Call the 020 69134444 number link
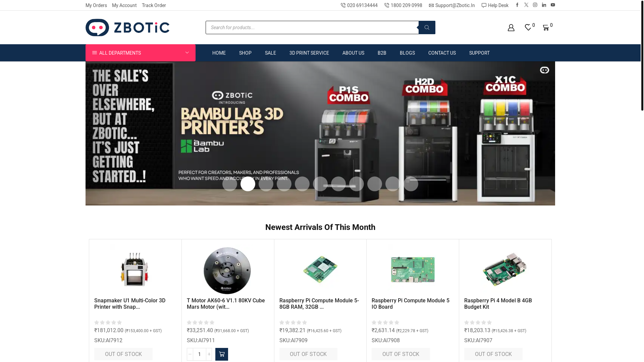 tap(359, 5)
